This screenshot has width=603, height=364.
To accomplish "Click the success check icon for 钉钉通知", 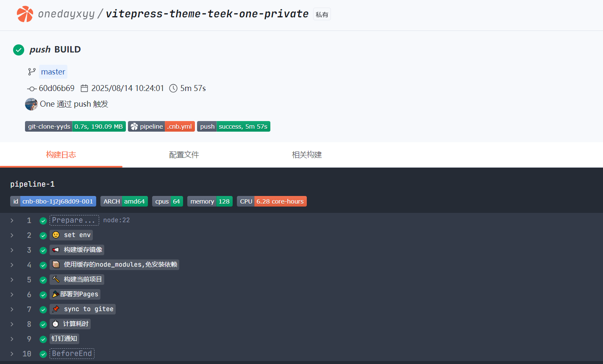I will [x=43, y=339].
